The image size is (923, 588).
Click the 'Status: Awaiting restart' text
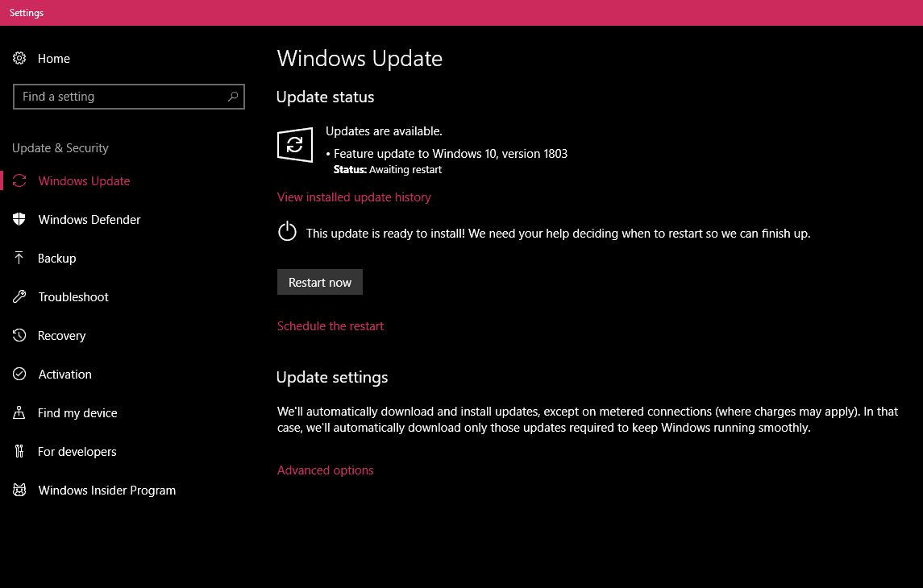387,170
